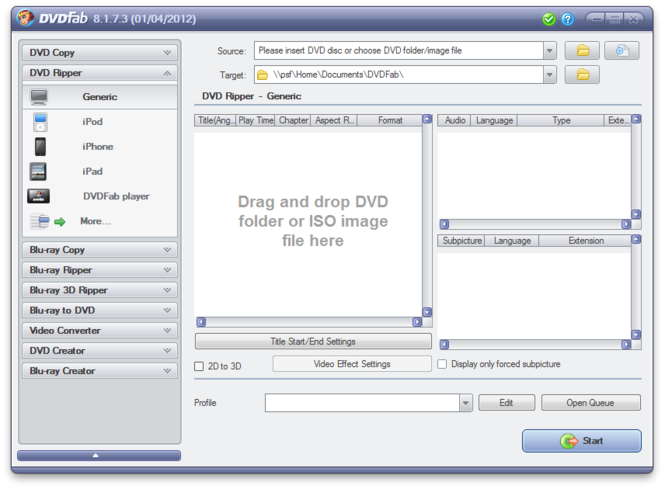Toggle Display only forced subpicture checkbox
The width and height of the screenshot is (665, 489).
coord(442,364)
